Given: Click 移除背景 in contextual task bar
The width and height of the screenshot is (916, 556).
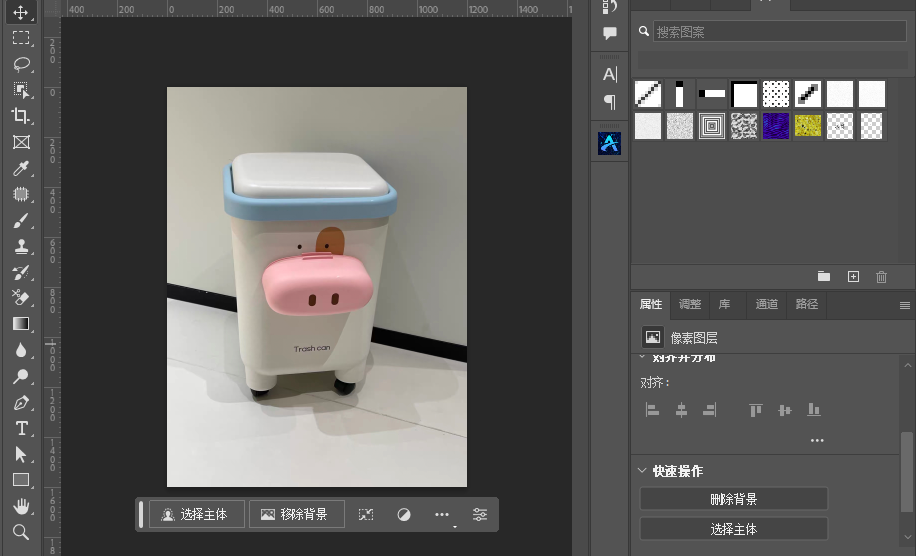Looking at the screenshot, I should [x=297, y=515].
